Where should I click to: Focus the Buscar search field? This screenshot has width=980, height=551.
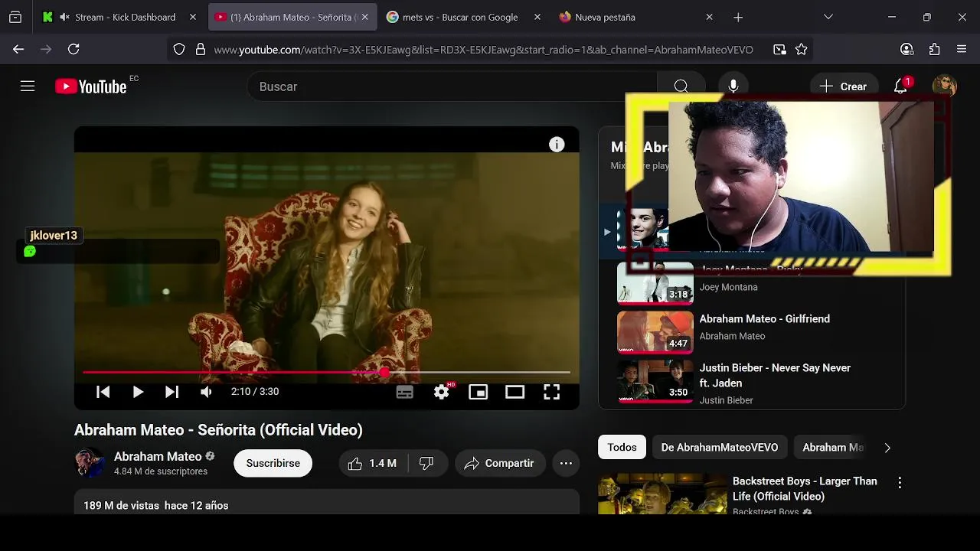point(452,86)
